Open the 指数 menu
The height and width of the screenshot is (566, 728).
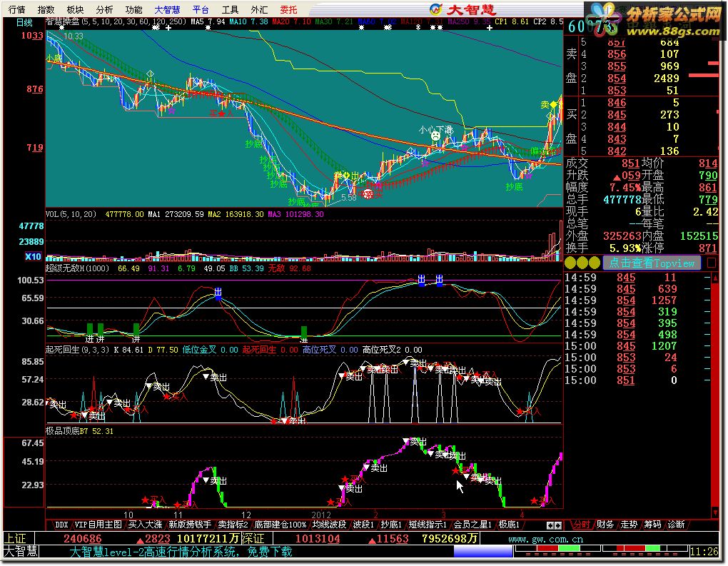click(46, 10)
